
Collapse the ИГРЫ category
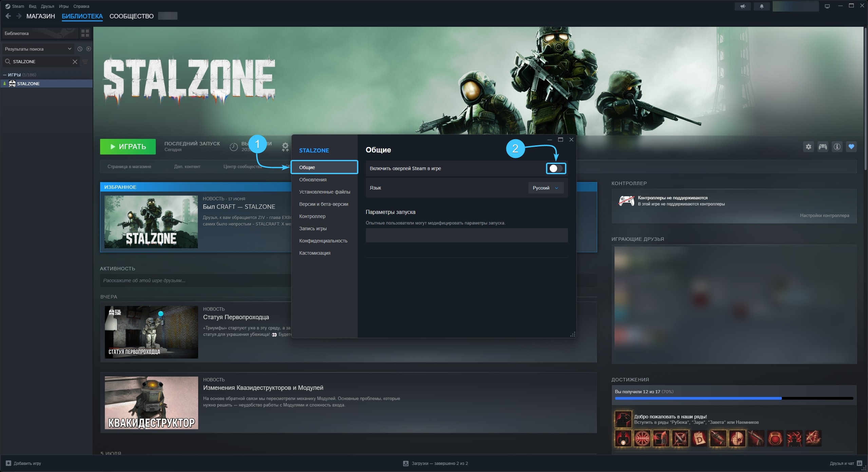(x=5, y=75)
